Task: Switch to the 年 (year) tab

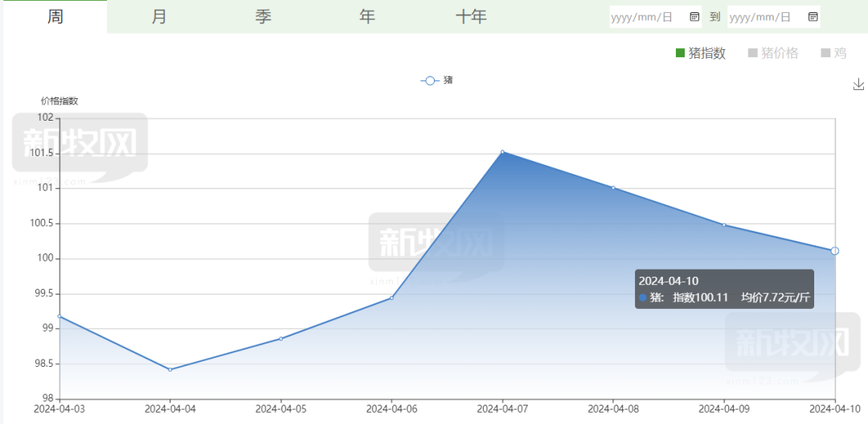Action: [367, 17]
